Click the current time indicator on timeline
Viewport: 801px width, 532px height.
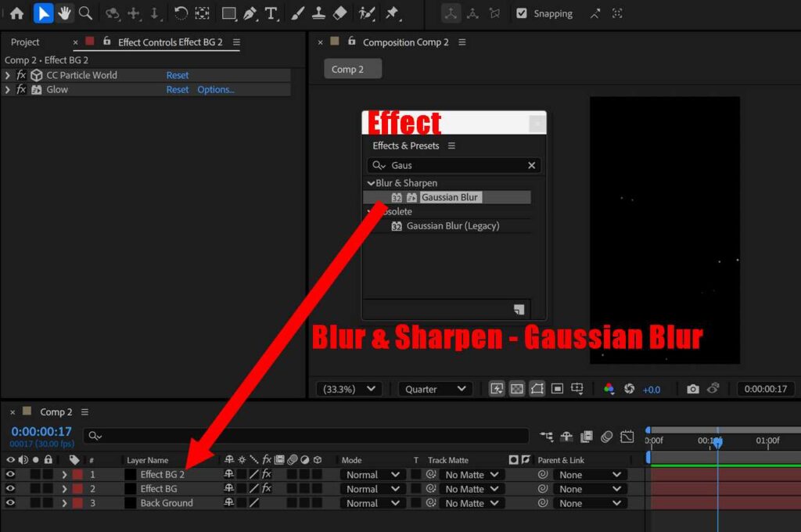coord(718,442)
